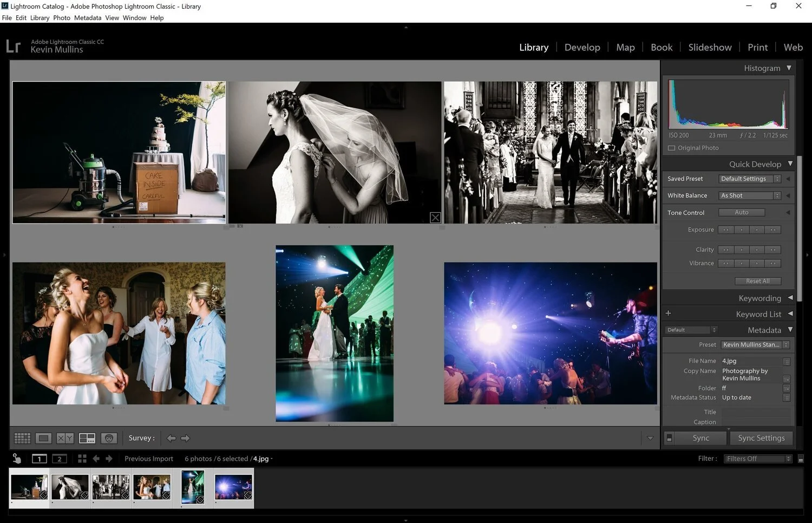Click the forward navigation arrow in filmstrip
Image resolution: width=812 pixels, height=523 pixels.
109,458
